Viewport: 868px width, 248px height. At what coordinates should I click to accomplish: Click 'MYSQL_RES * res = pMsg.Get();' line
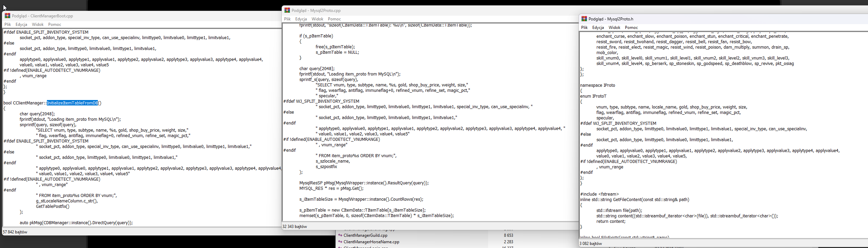(331, 188)
